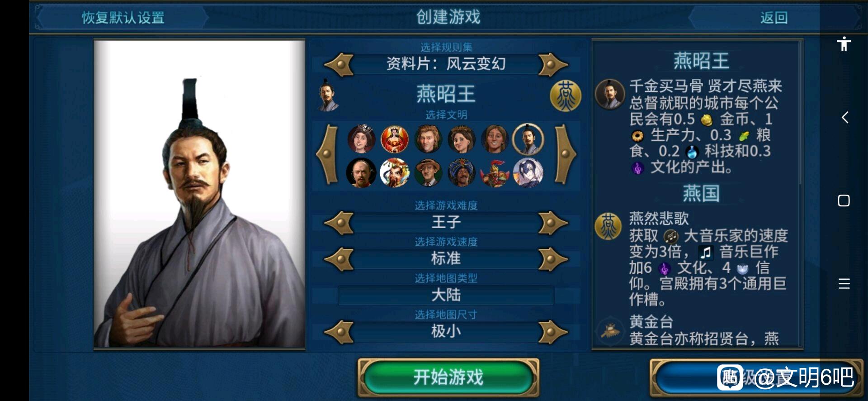
Task: Switch to previous ruleset arrow
Action: click(340, 65)
